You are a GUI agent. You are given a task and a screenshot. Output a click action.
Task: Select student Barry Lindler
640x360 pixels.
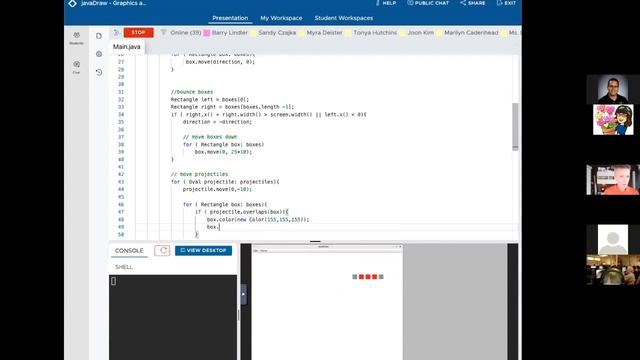pyautogui.click(x=230, y=33)
